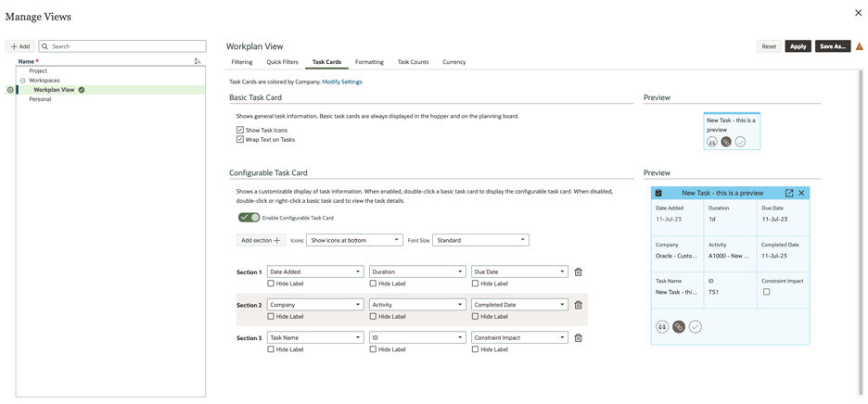Click the trash icon for Section 2

pyautogui.click(x=578, y=305)
